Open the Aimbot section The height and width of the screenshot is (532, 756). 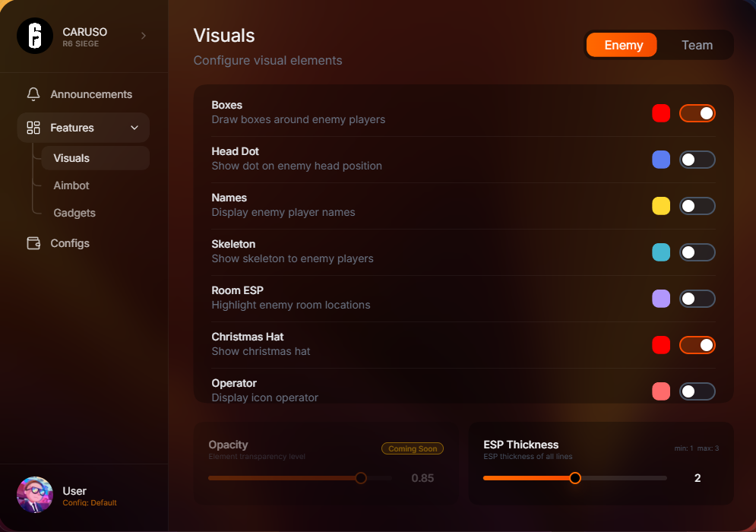click(x=71, y=185)
